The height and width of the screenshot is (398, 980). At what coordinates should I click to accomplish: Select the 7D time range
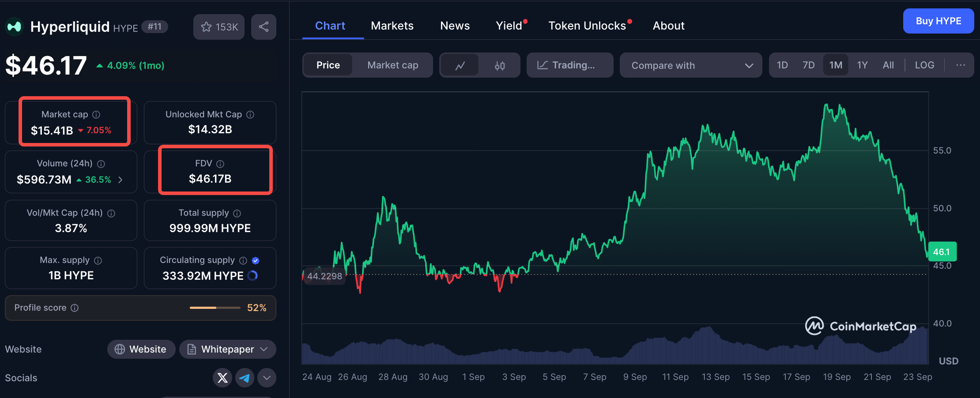tap(808, 65)
